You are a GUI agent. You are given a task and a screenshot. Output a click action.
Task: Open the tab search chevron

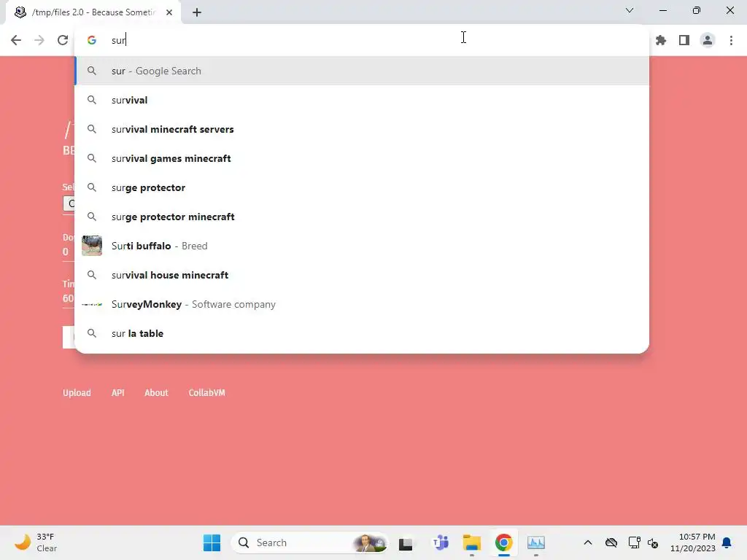click(630, 10)
